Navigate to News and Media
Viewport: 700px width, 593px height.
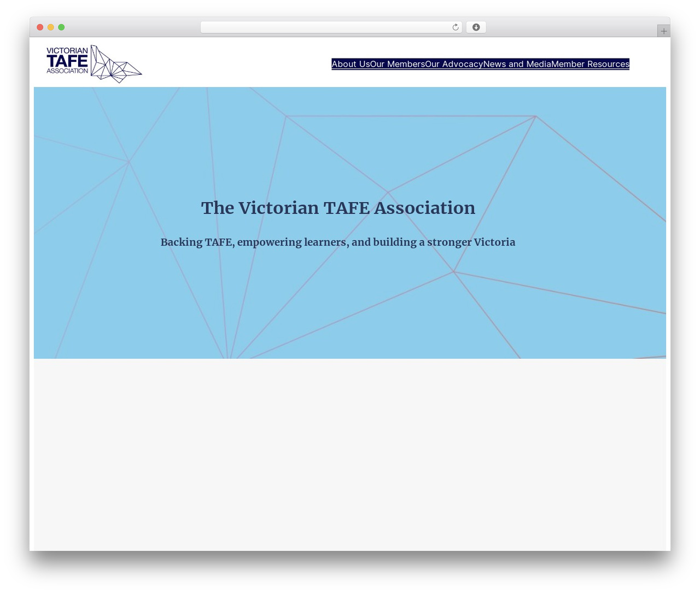pyautogui.click(x=517, y=64)
